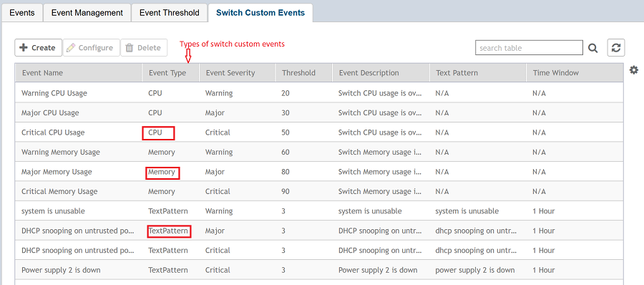Open the Event Management tab
The width and height of the screenshot is (644, 285).
[x=87, y=13]
